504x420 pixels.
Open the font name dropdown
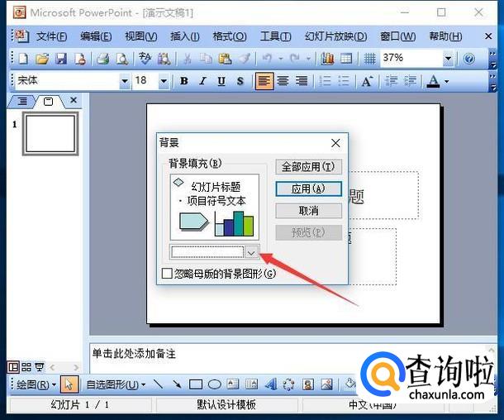click(125, 81)
